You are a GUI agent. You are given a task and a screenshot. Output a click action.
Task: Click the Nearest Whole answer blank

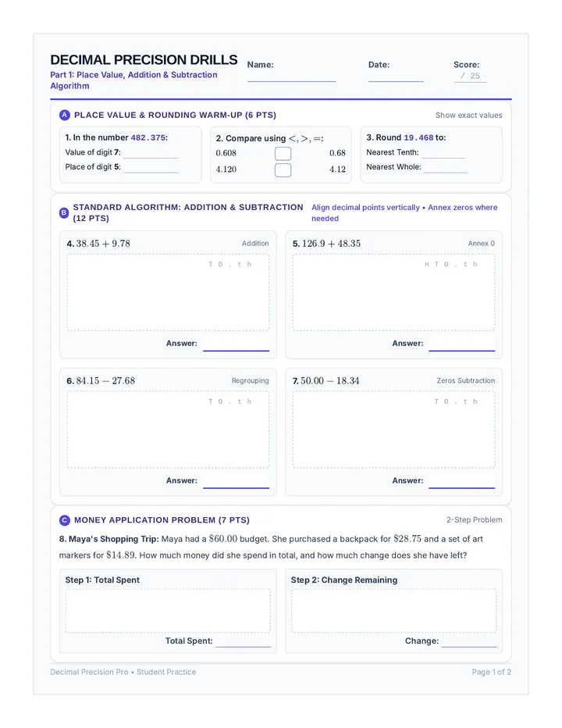tap(446, 168)
